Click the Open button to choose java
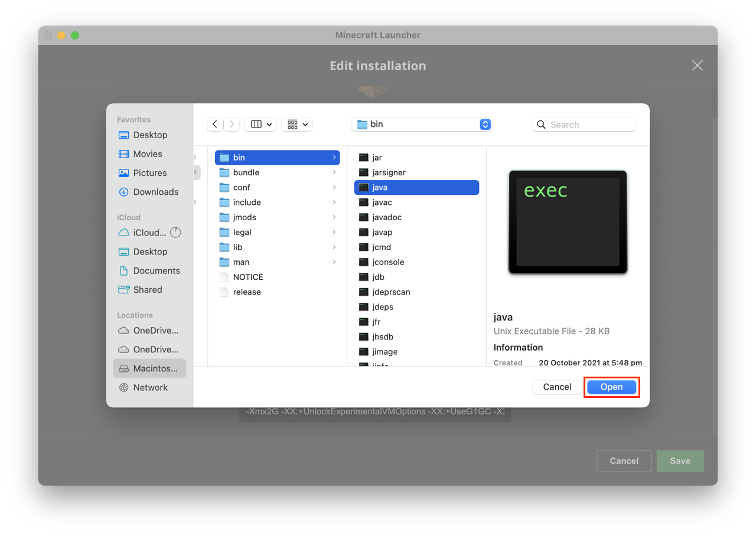756x536 pixels. [611, 387]
